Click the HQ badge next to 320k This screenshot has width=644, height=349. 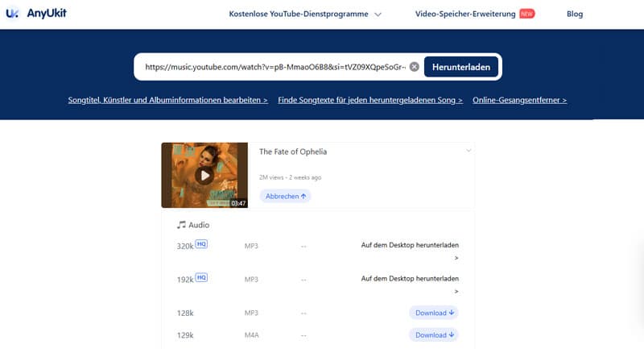pos(201,244)
